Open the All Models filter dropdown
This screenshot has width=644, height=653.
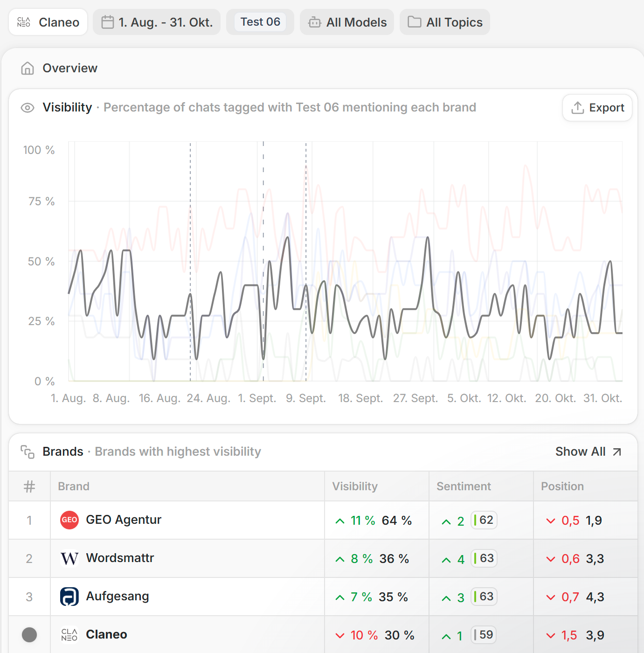[x=347, y=22]
